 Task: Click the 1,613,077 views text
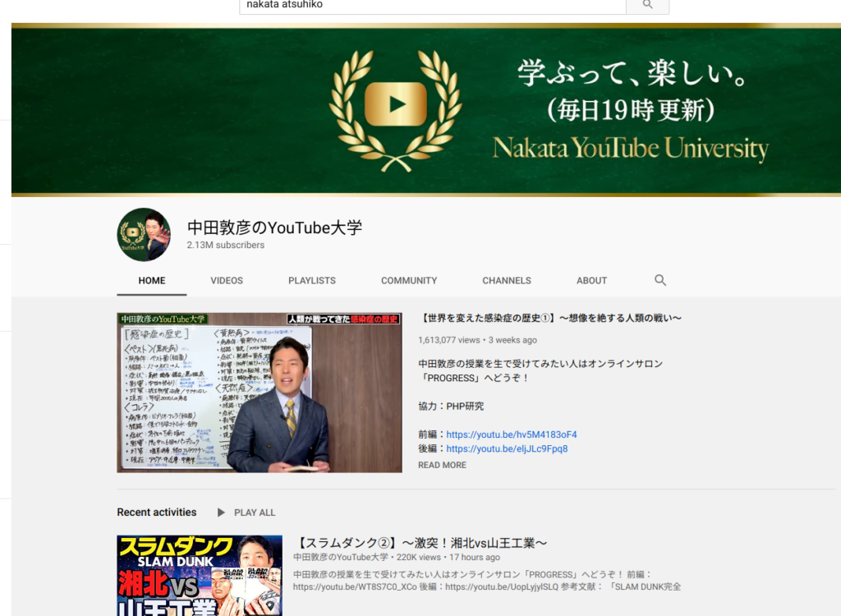coord(449,340)
